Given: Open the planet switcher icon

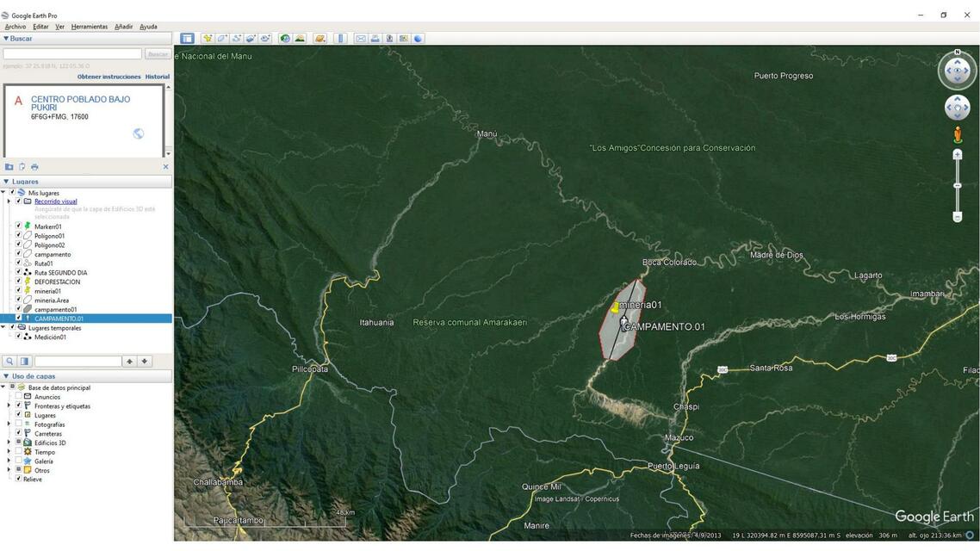Looking at the screenshot, I should (x=320, y=39).
